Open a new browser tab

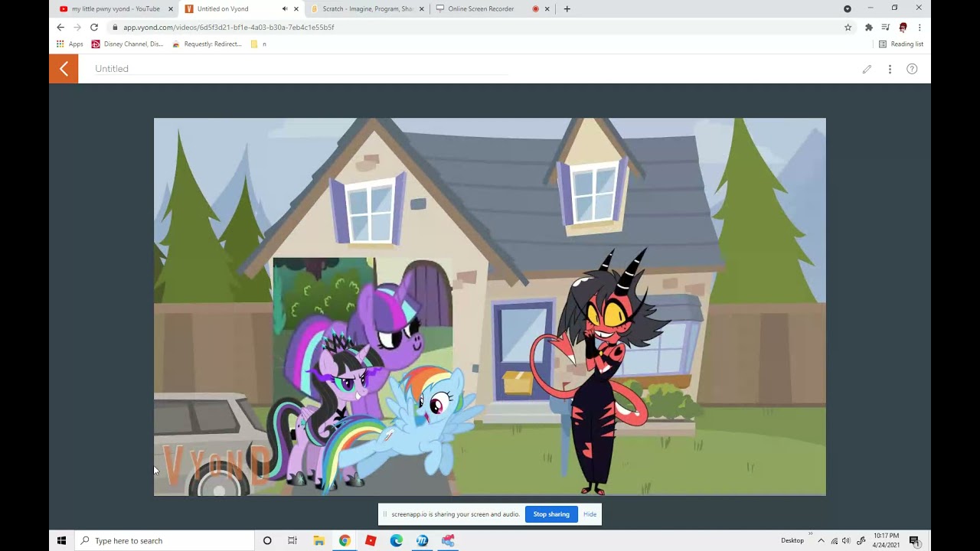pos(567,9)
